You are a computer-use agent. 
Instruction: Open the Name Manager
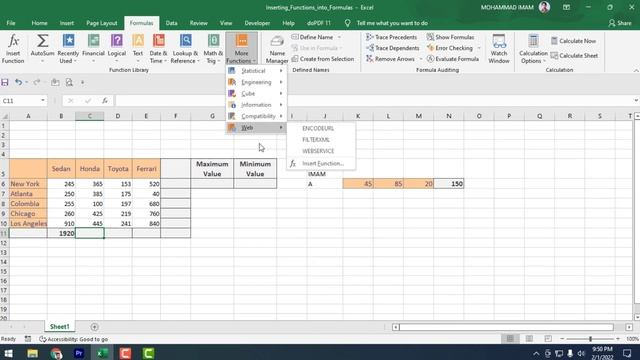pyautogui.click(x=277, y=49)
